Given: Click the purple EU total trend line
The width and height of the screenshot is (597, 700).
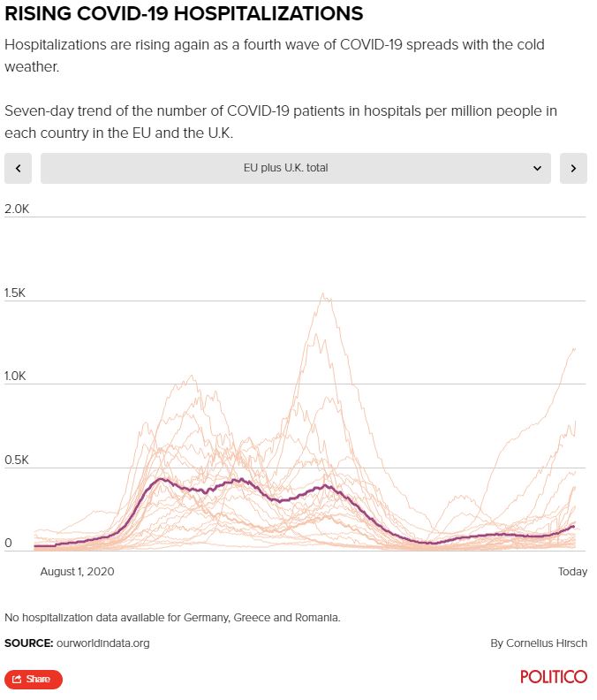Looking at the screenshot, I should coord(161,480).
